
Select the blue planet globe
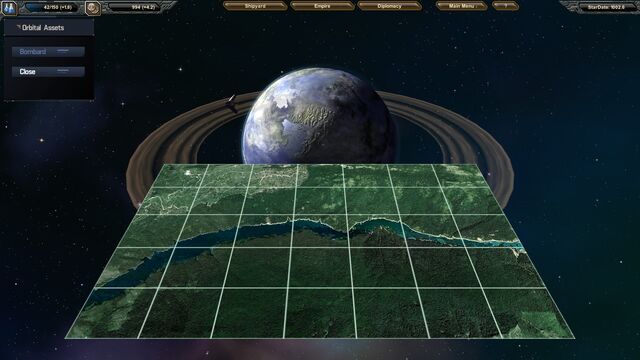[318, 116]
